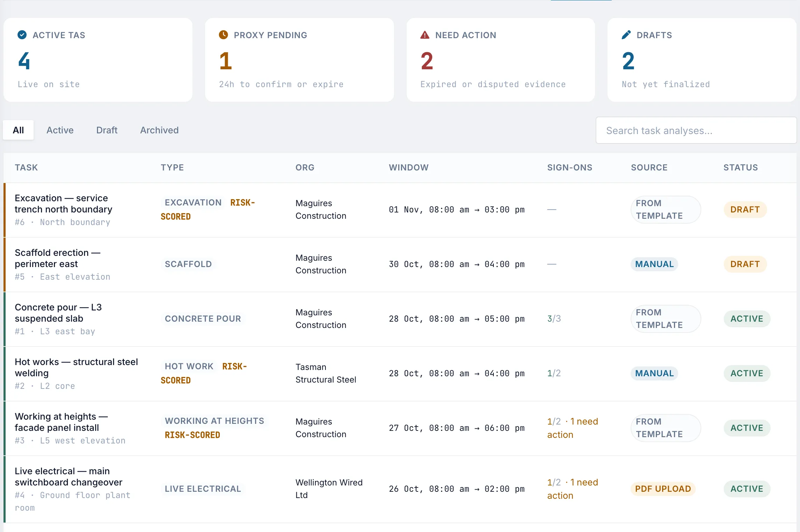Click sign-ons need action on Working at heights
800x532 pixels.
pos(573,428)
